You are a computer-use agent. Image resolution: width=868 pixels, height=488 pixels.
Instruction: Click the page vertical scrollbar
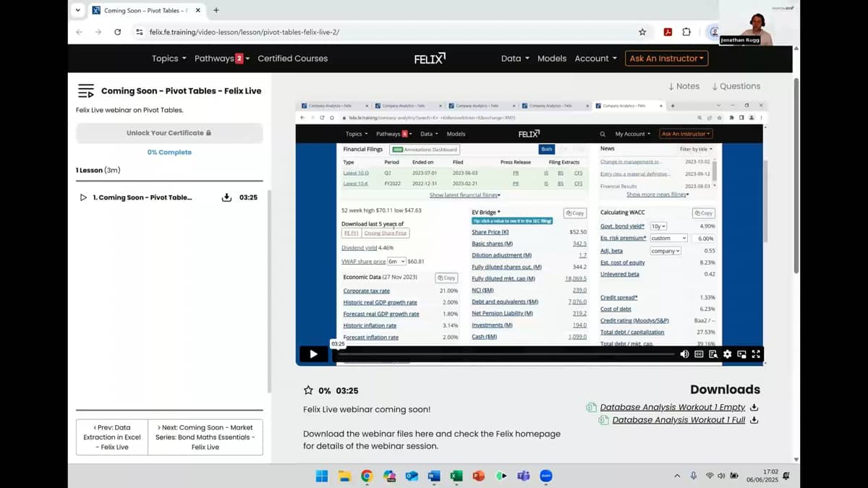tap(796, 176)
